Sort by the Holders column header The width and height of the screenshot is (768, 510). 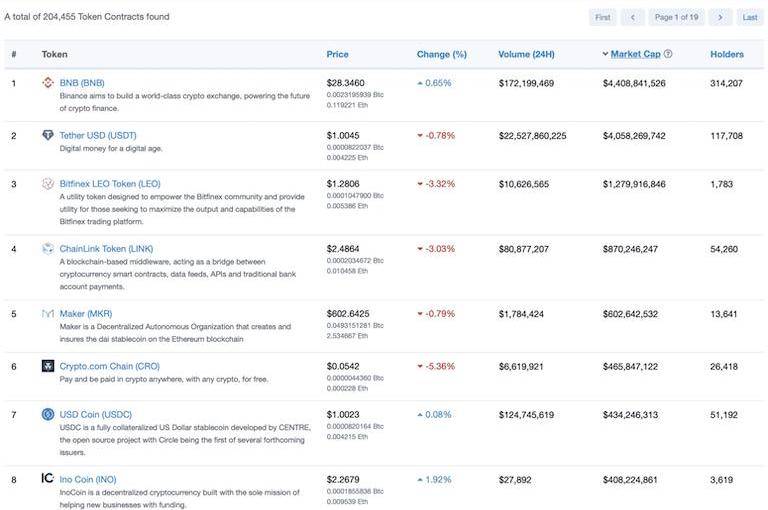pyautogui.click(x=727, y=54)
